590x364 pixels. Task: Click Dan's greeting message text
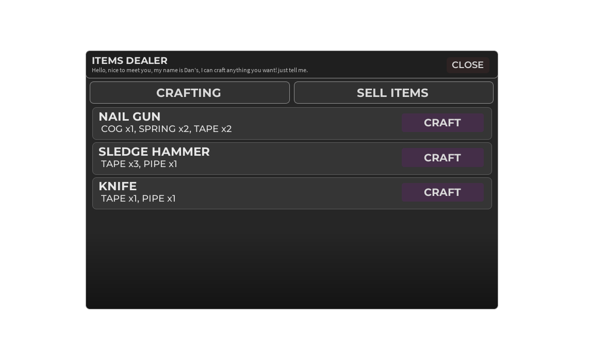pos(200,70)
